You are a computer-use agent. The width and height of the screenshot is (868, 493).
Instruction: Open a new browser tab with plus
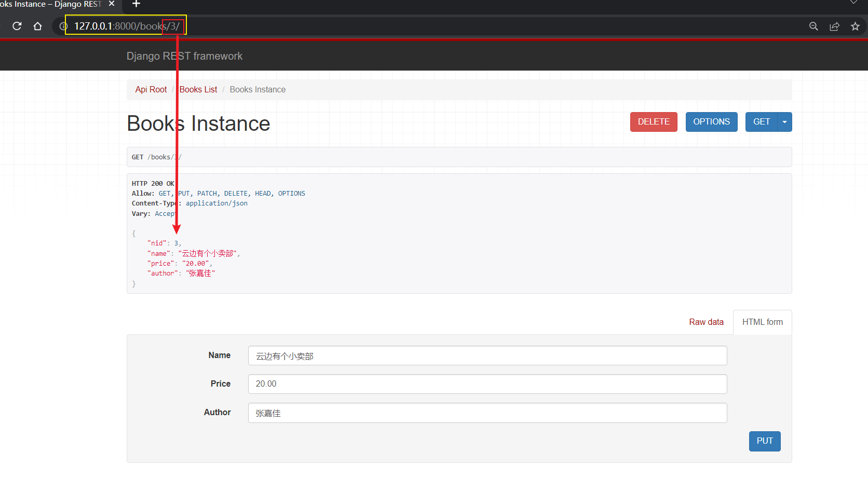[x=136, y=4]
